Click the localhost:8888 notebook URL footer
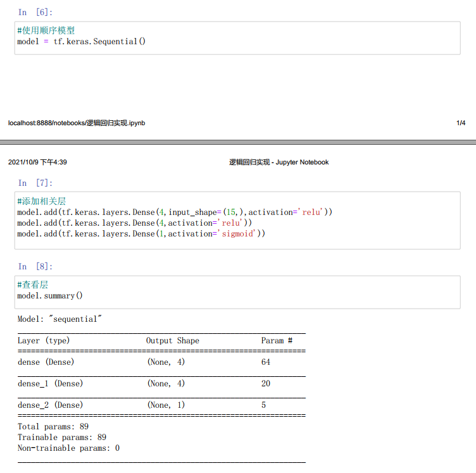Screen dimensions: 476x473 point(77,123)
